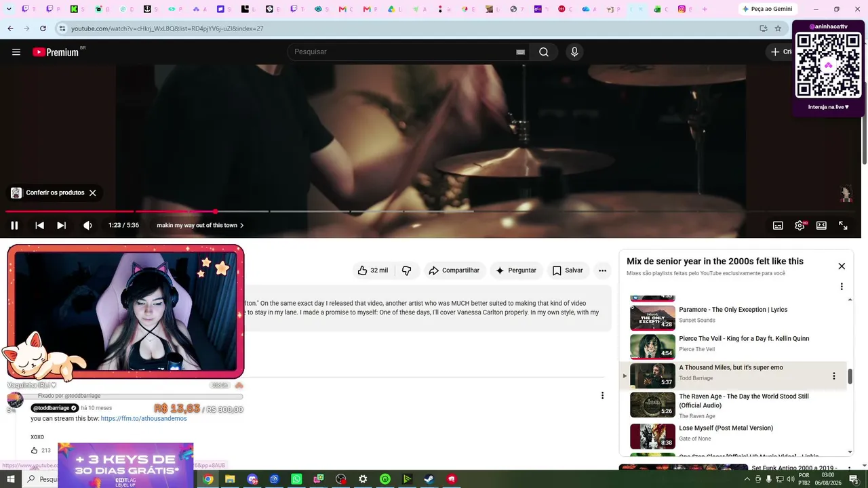The height and width of the screenshot is (488, 868).
Task: Open a new browser tab
Action: pos(705,9)
